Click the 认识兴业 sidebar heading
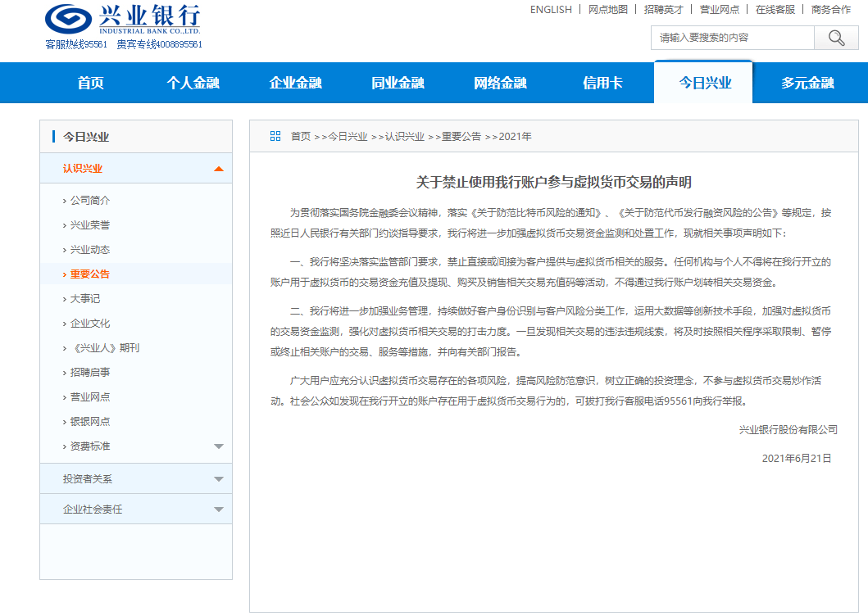 [83, 168]
